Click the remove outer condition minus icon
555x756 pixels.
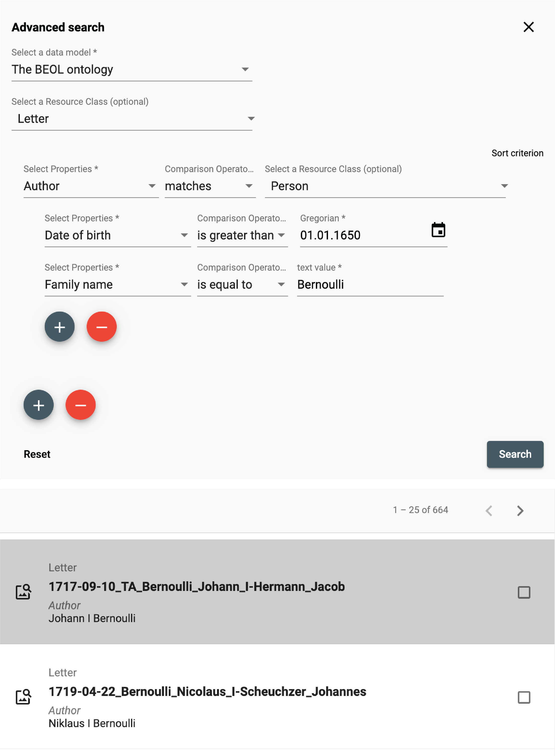pyautogui.click(x=80, y=405)
